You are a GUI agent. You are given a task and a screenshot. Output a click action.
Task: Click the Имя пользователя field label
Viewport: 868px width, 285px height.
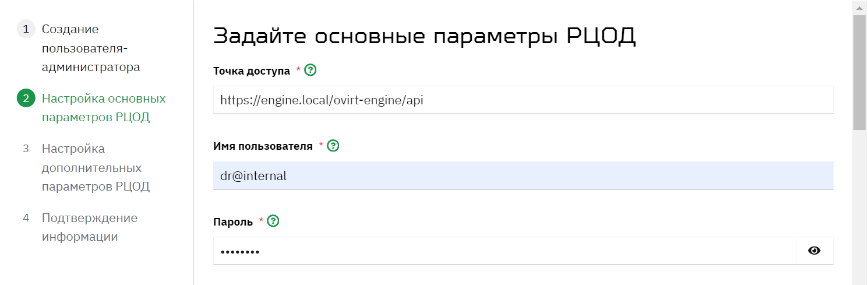coord(263,146)
